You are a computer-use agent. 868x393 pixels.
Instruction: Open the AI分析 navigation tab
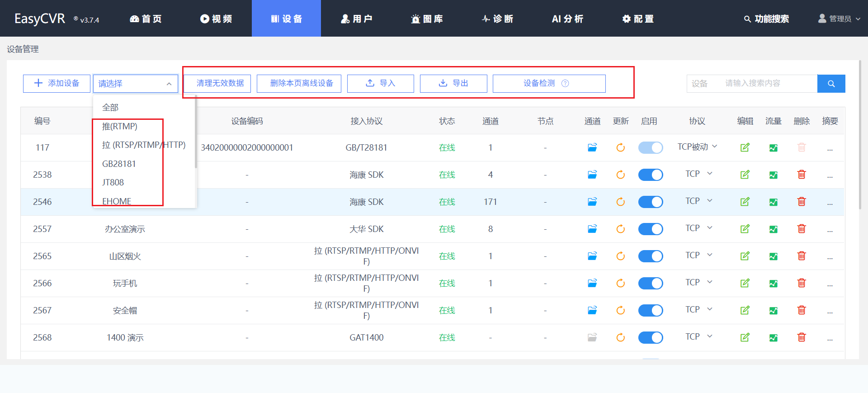pos(567,19)
